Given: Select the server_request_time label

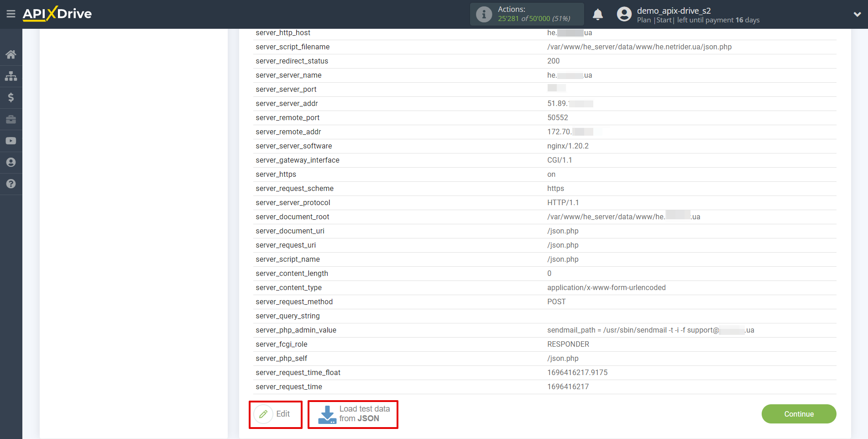Looking at the screenshot, I should (x=289, y=387).
